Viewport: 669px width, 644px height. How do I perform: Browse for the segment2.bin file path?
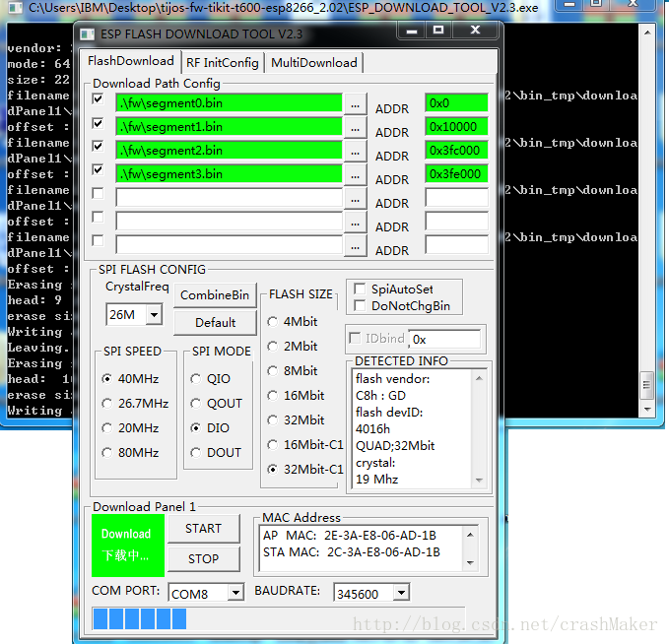click(x=355, y=151)
